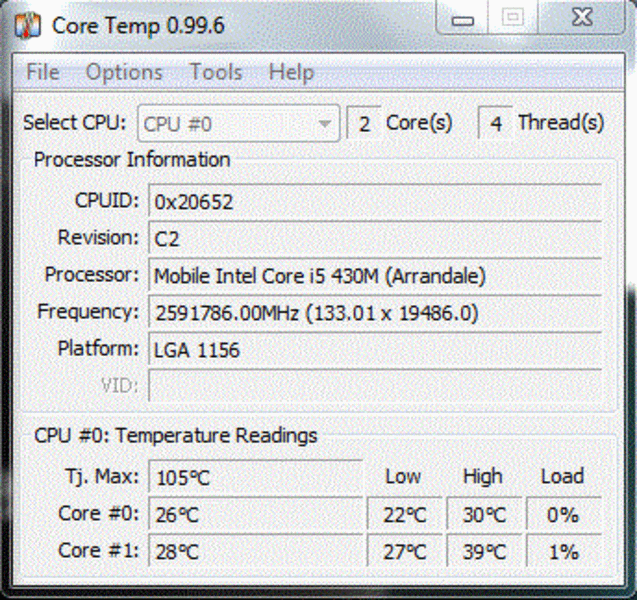Click the disabled maximize button
Image resolution: width=637 pixels, height=600 pixels.
(513, 17)
